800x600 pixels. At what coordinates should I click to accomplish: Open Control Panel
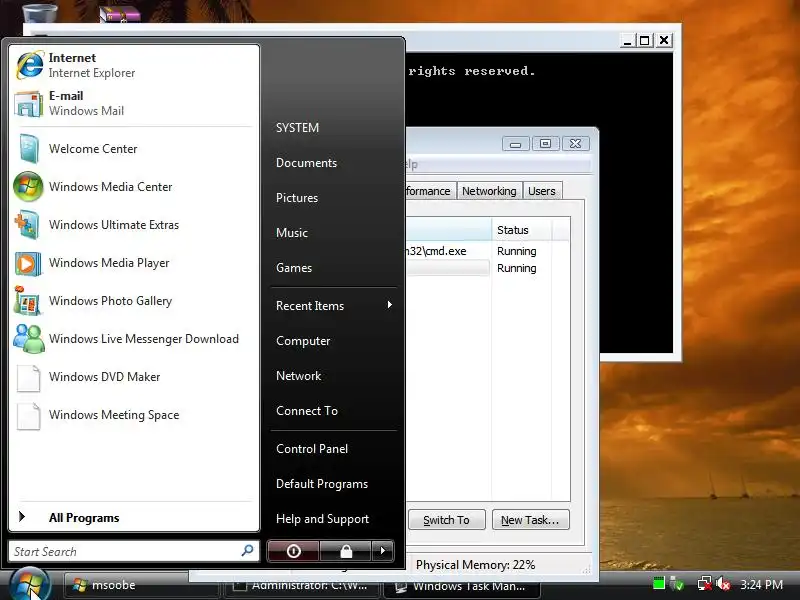[x=312, y=449]
